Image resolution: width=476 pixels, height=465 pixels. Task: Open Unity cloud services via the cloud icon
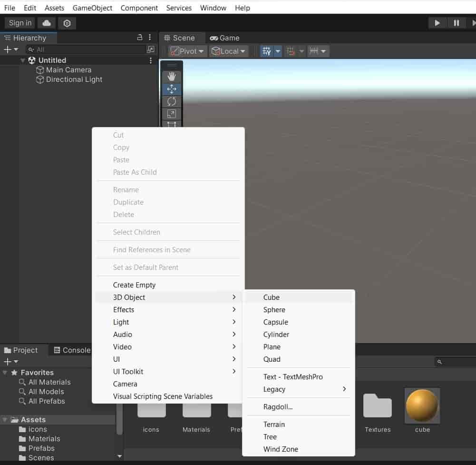click(46, 22)
